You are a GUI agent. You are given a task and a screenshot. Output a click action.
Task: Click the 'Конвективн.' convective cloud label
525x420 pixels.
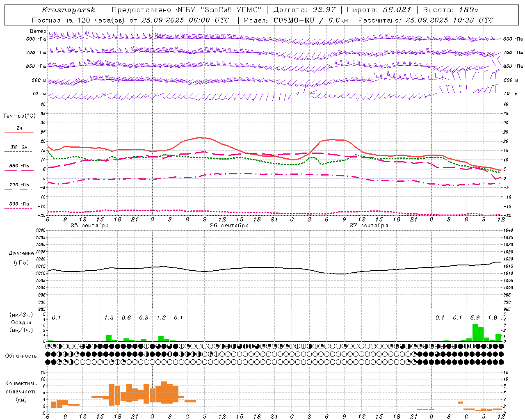[21, 383]
